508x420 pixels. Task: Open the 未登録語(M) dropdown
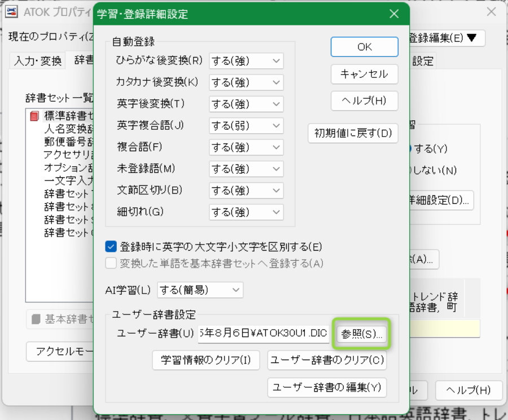[246, 169]
